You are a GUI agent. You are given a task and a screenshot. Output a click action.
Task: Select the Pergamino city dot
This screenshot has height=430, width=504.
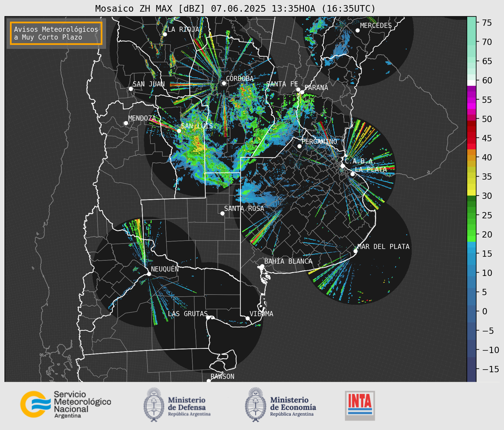(x=299, y=146)
